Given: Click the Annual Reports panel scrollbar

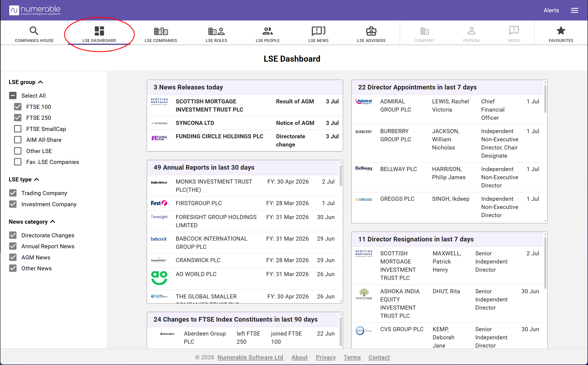Looking at the screenshot, I should pos(341,175).
